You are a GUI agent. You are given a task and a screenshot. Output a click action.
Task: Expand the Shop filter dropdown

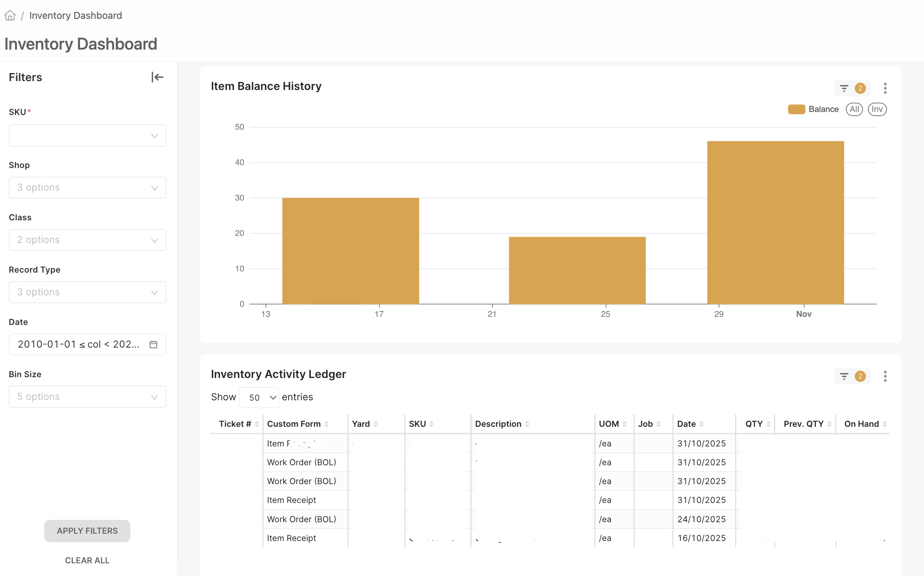87,188
